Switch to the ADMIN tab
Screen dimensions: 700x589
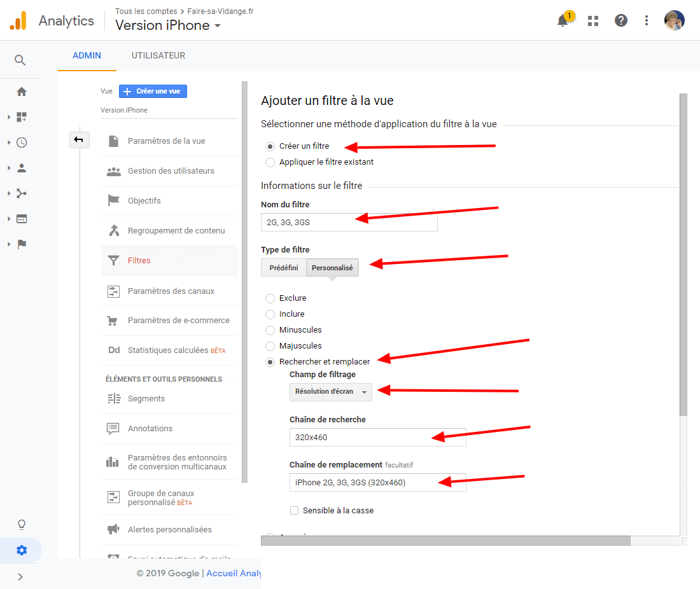pyautogui.click(x=87, y=56)
